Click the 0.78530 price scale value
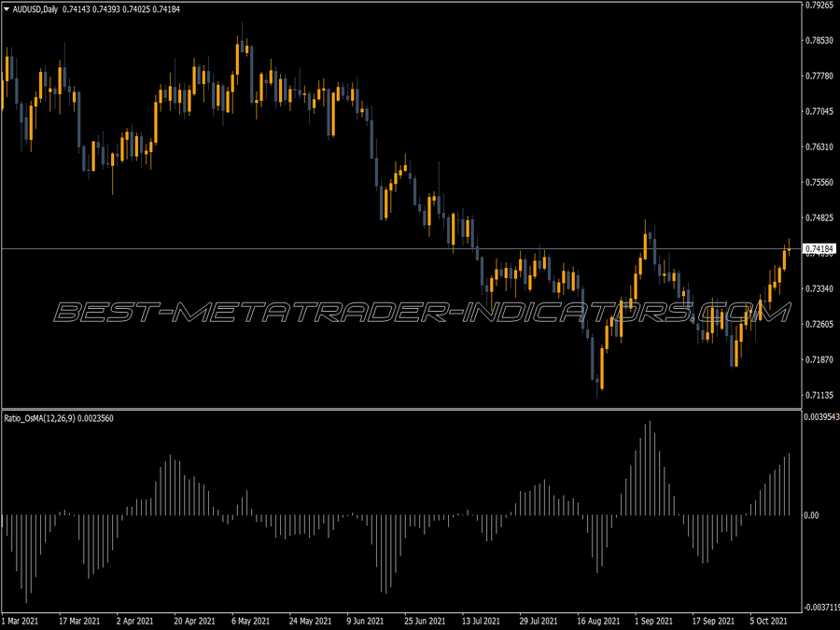The image size is (840, 630). point(820,40)
